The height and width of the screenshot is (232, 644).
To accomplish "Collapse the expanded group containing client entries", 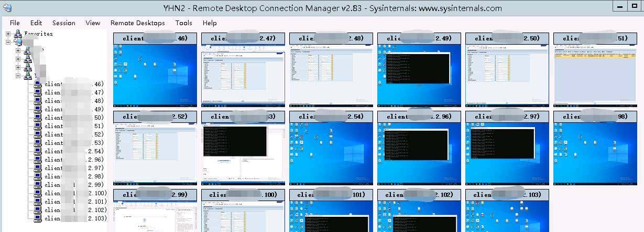I will click(18, 76).
